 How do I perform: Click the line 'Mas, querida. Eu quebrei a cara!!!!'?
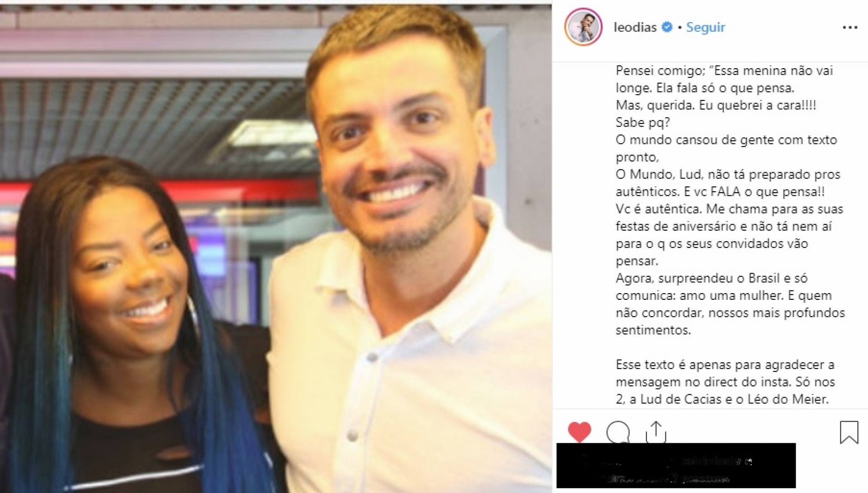(716, 105)
